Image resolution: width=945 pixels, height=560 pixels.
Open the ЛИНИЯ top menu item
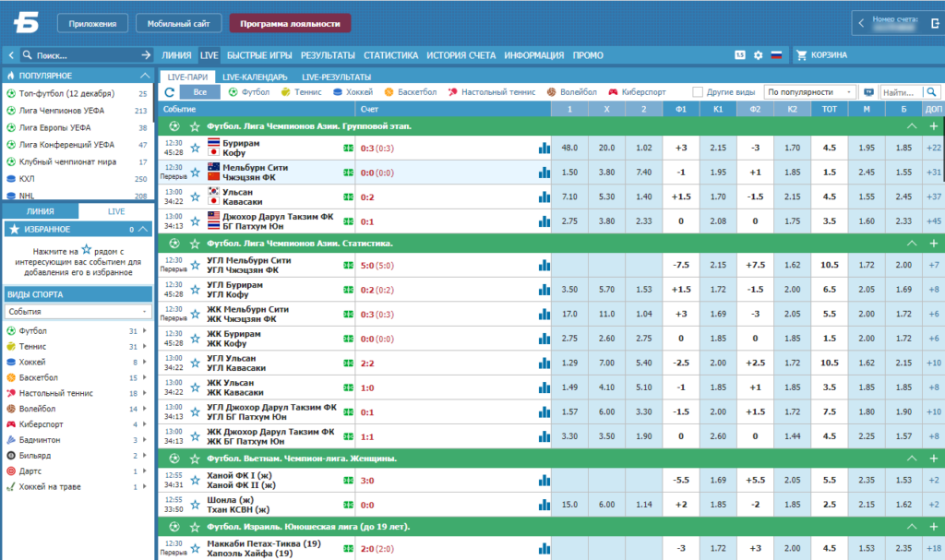(176, 54)
